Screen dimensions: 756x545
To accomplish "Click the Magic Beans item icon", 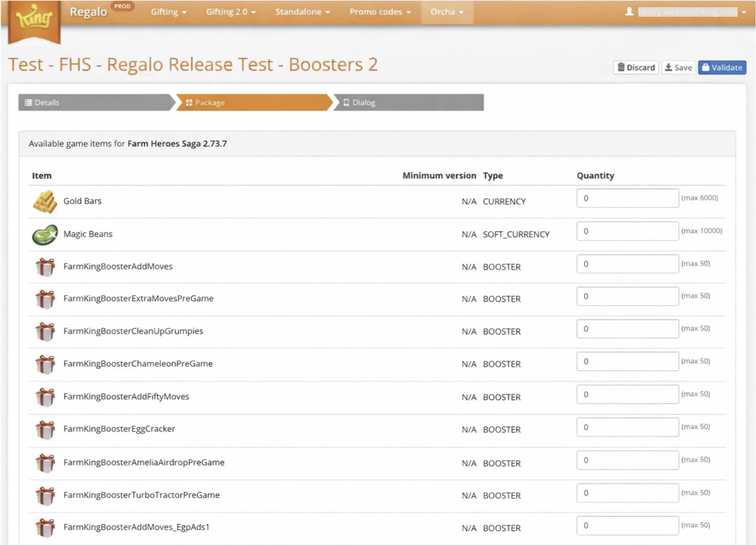I will [x=45, y=234].
